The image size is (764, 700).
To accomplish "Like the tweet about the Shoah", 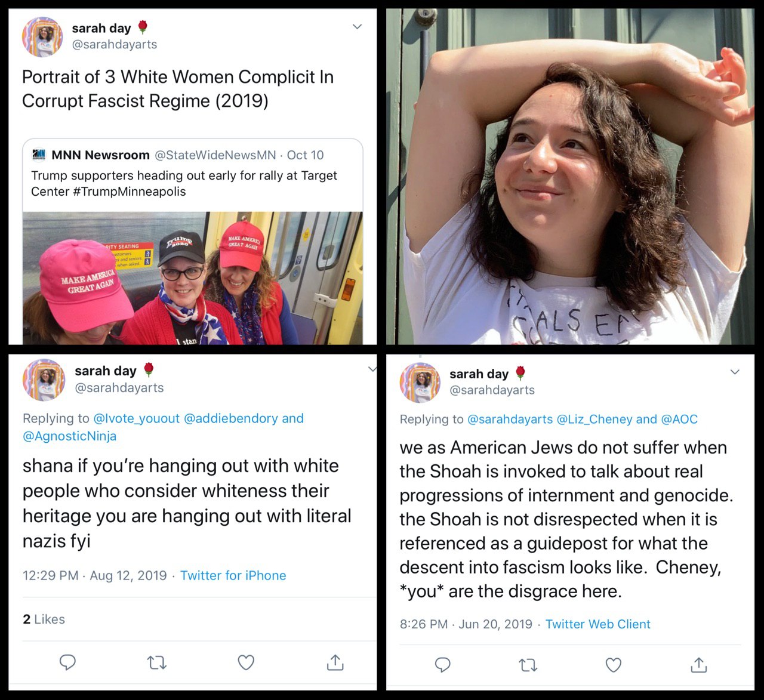I will coord(614,665).
